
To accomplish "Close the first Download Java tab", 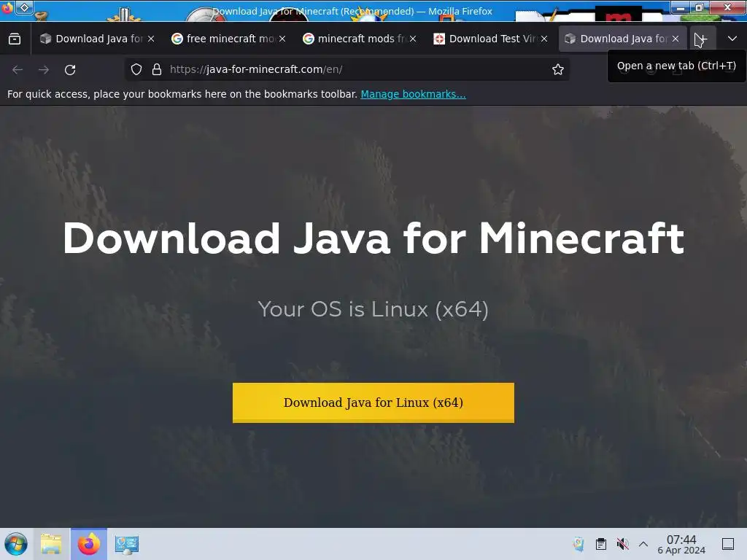I will tap(151, 39).
